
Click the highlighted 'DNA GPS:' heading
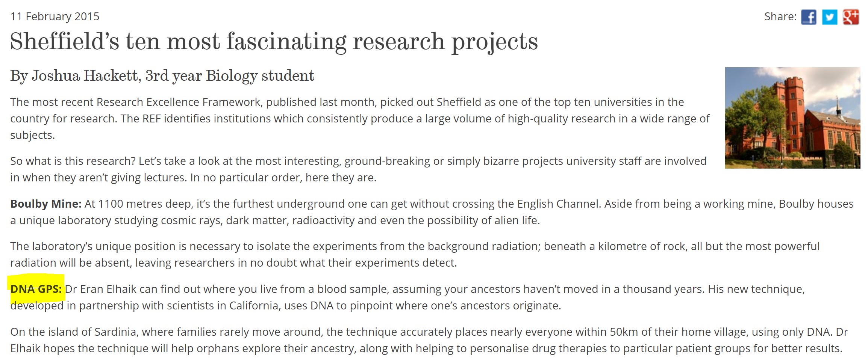click(x=36, y=289)
